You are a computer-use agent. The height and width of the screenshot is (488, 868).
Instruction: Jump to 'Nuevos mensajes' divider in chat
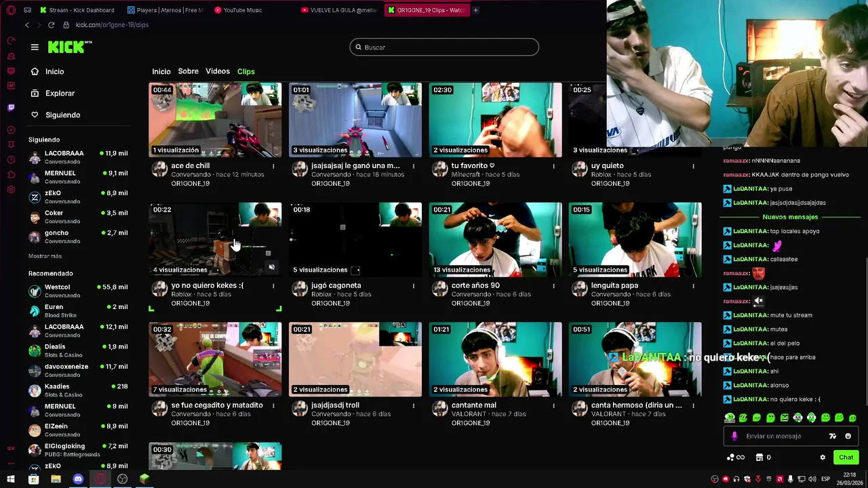point(790,217)
